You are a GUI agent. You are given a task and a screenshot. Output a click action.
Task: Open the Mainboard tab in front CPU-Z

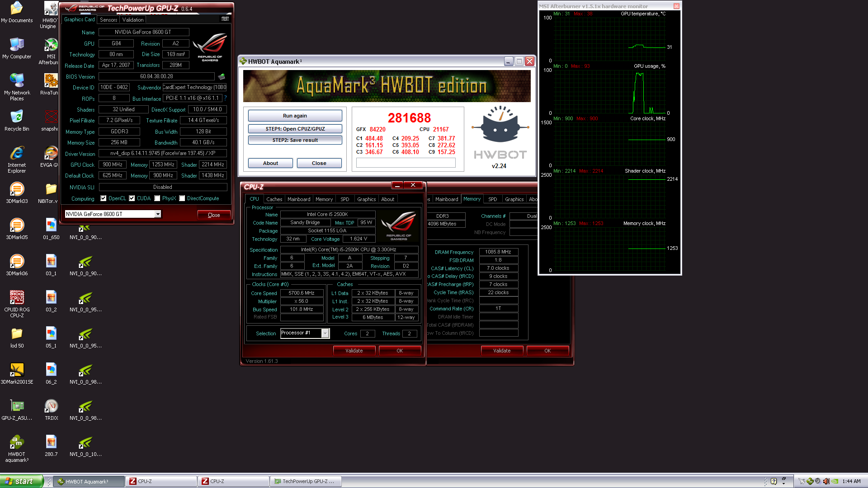click(x=299, y=199)
